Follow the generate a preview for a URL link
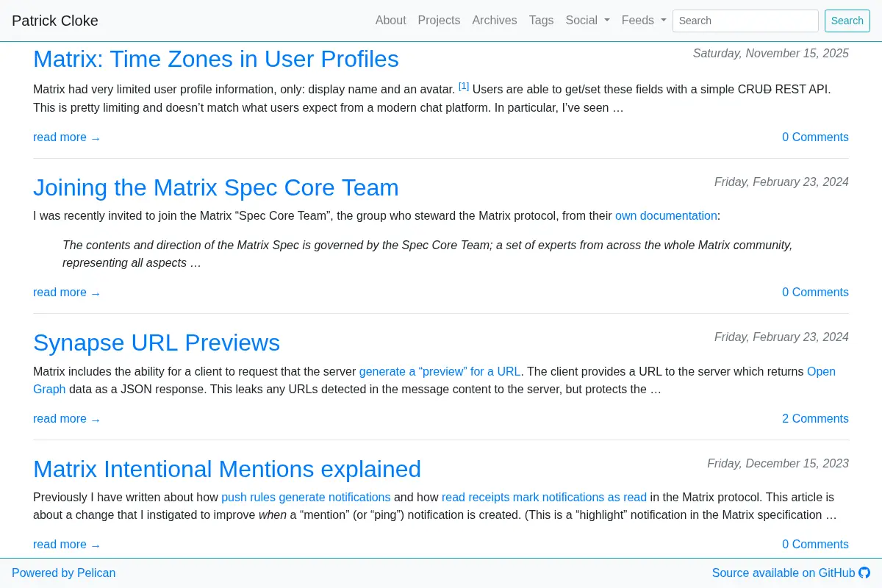The width and height of the screenshot is (882, 588). pos(440,372)
